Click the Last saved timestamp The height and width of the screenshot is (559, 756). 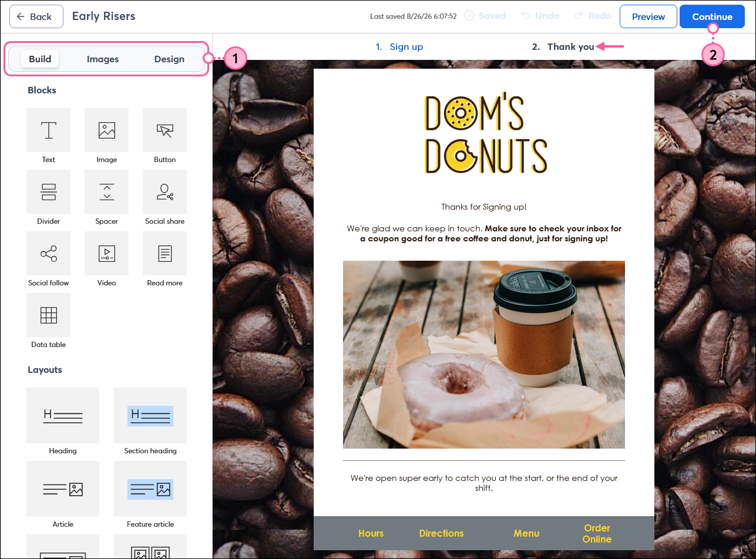pyautogui.click(x=413, y=16)
